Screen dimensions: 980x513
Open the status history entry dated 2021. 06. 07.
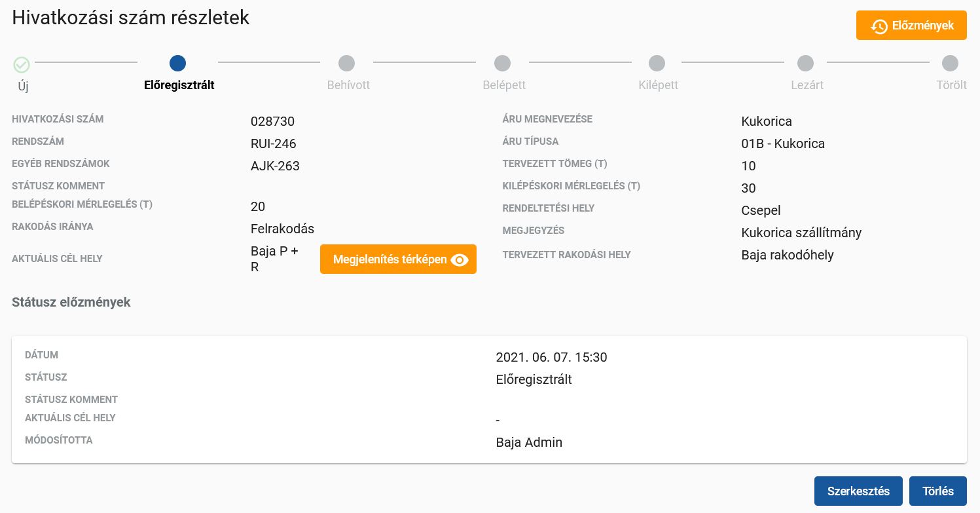point(551,357)
